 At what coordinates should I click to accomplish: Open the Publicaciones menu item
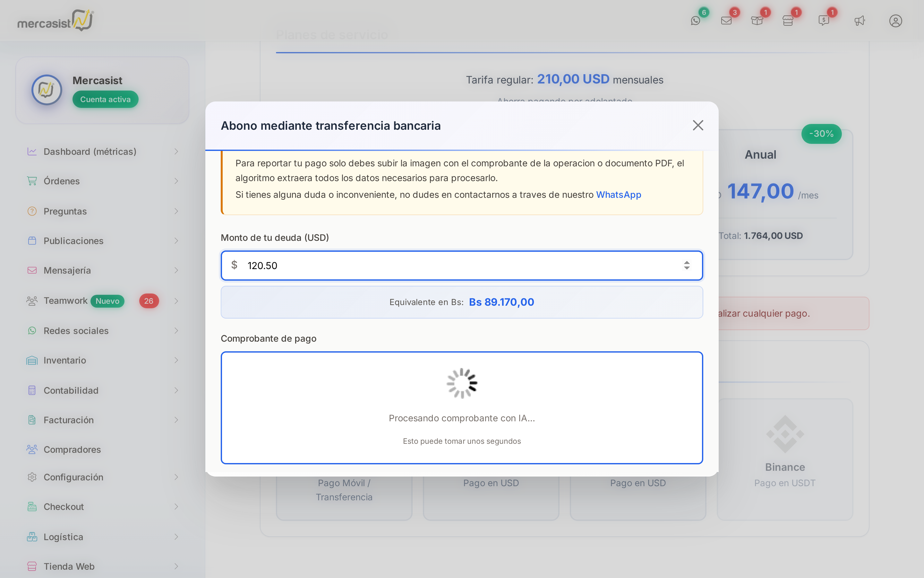tap(102, 241)
